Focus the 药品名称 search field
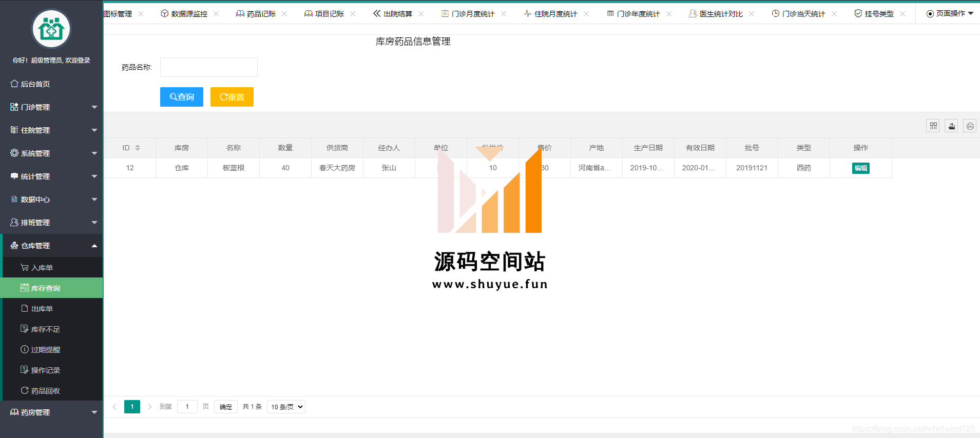980x438 pixels. pos(209,67)
